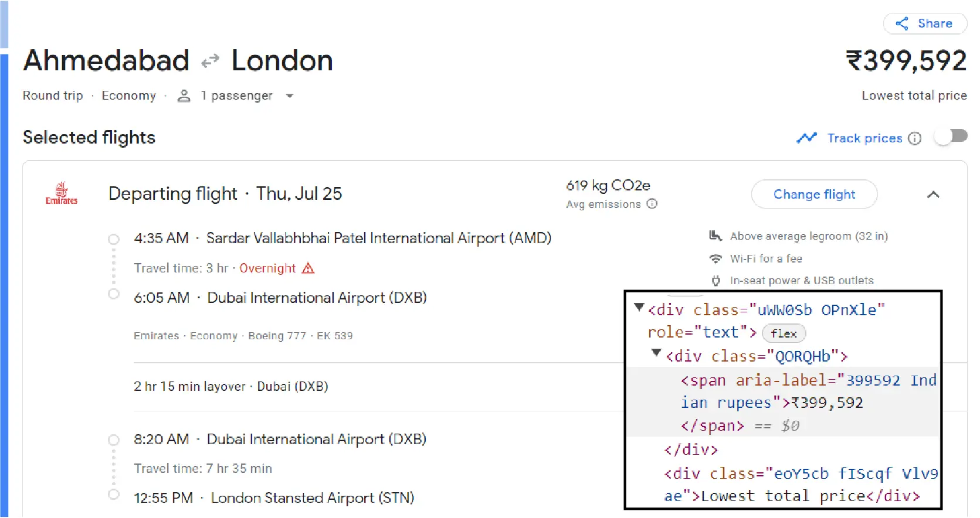Click the flex badge in DevTools

pos(784,333)
